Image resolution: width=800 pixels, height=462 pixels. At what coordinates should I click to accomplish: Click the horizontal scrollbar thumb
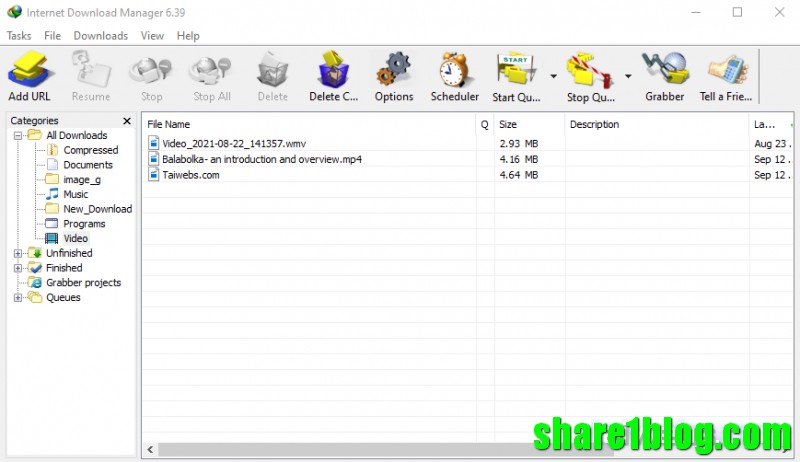pyautogui.click(x=385, y=449)
